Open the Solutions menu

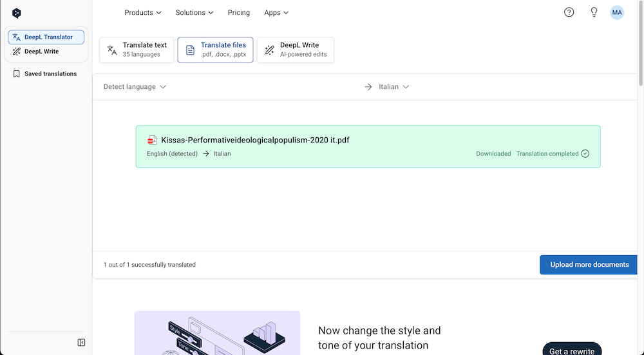click(194, 13)
